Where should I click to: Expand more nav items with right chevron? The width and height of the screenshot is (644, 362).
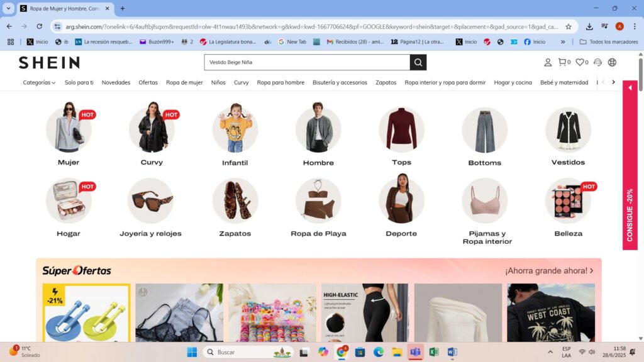tap(613, 82)
